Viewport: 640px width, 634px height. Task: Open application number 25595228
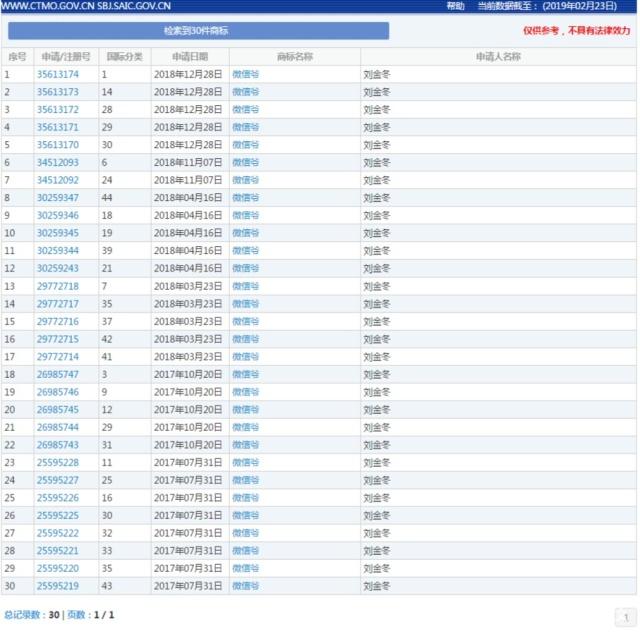coord(58,462)
